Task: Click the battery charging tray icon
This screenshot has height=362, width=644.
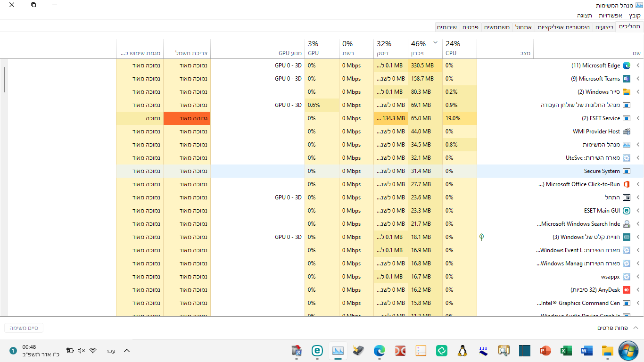Action: pyautogui.click(x=70, y=351)
